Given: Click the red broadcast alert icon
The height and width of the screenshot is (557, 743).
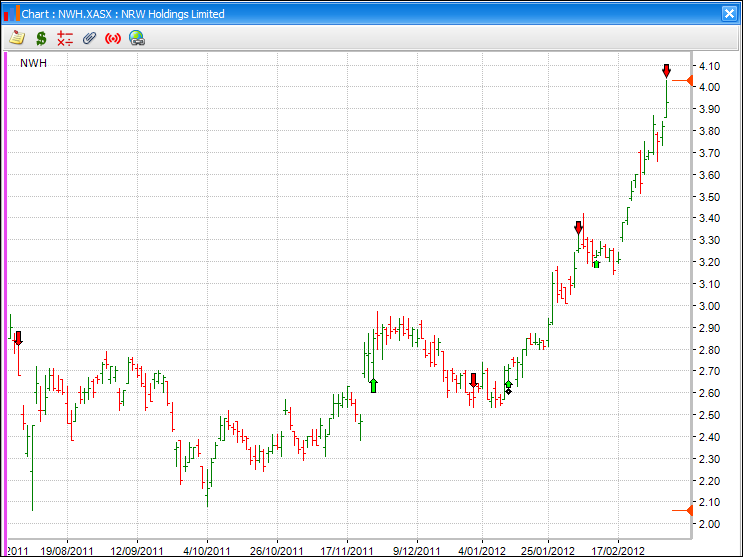Looking at the screenshot, I should point(113,38).
